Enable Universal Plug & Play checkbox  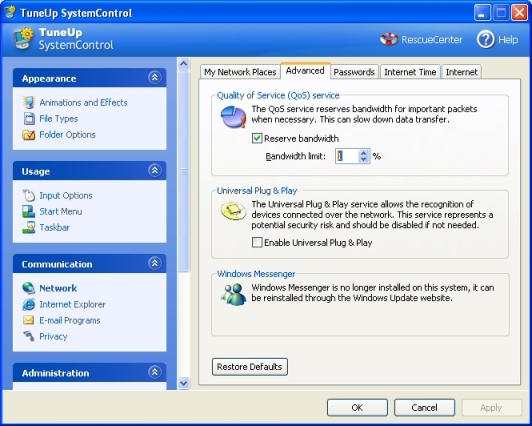[x=257, y=243]
